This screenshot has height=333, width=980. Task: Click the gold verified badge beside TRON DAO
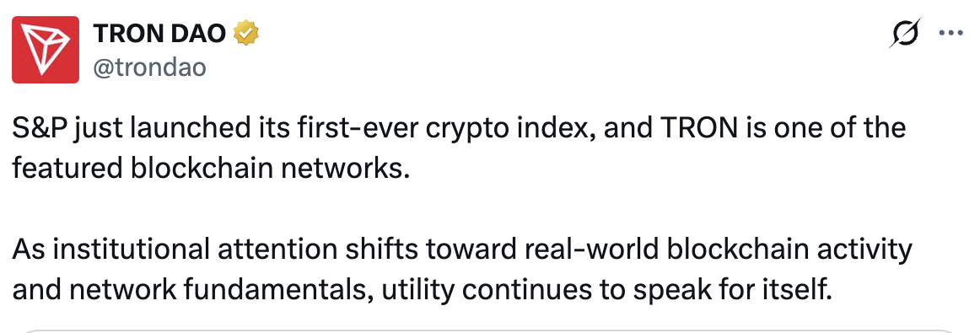point(246,33)
